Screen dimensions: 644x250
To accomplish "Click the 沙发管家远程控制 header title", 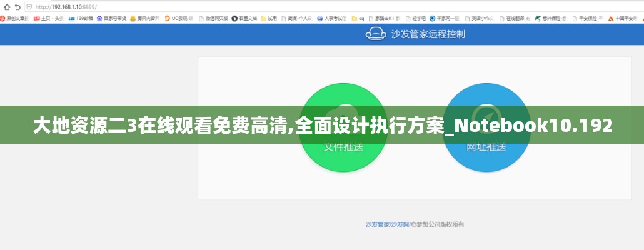I will tap(428, 34).
